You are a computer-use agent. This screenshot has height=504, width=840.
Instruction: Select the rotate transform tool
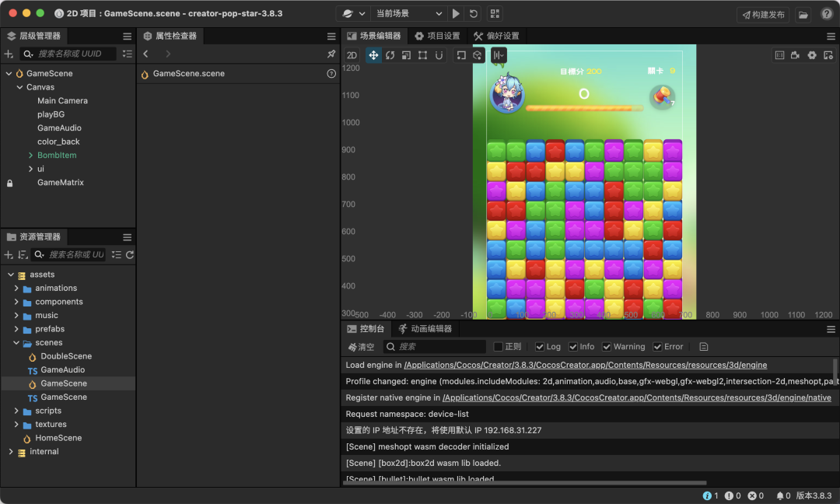coord(390,55)
